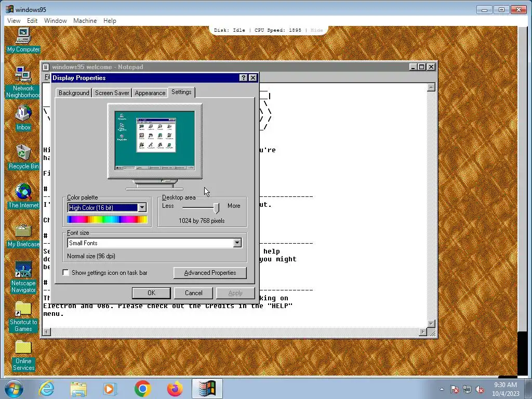Click the muted volume tray icon
This screenshot has width=532, height=399.
[x=480, y=390]
